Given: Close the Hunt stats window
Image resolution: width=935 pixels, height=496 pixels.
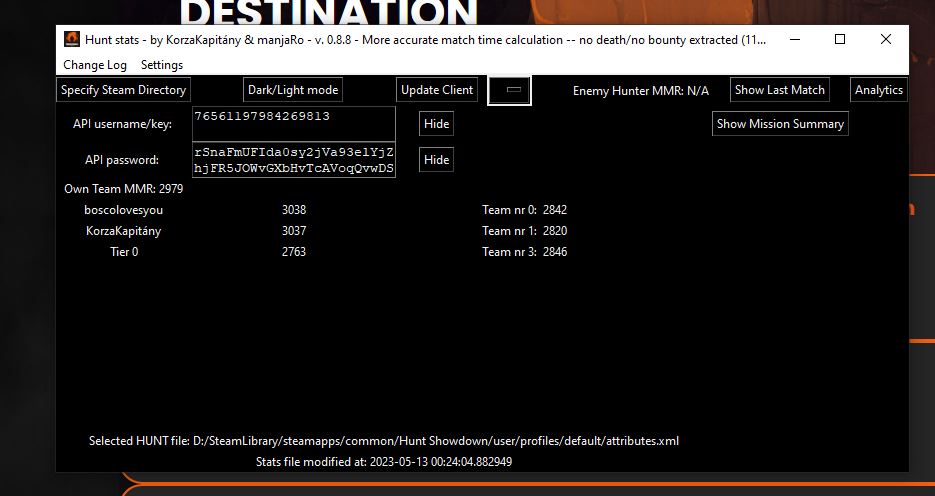Looking at the screenshot, I should click(x=886, y=39).
